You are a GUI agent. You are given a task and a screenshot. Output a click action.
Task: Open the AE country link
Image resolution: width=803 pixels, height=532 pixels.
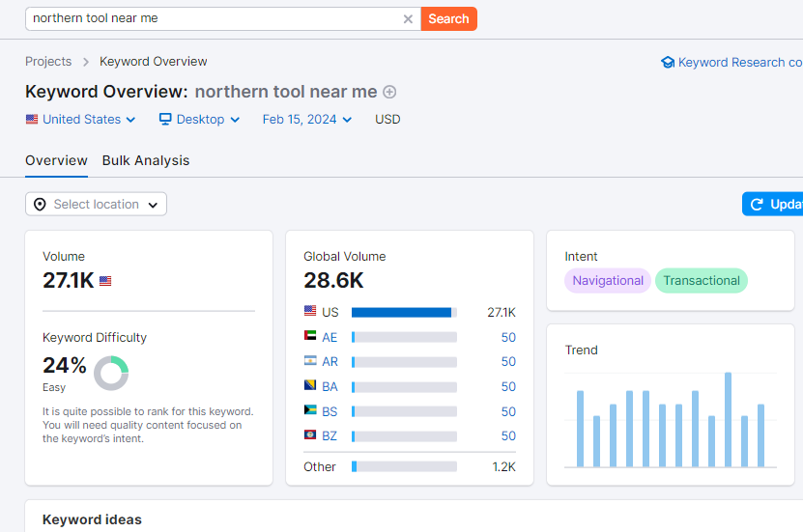(x=330, y=338)
